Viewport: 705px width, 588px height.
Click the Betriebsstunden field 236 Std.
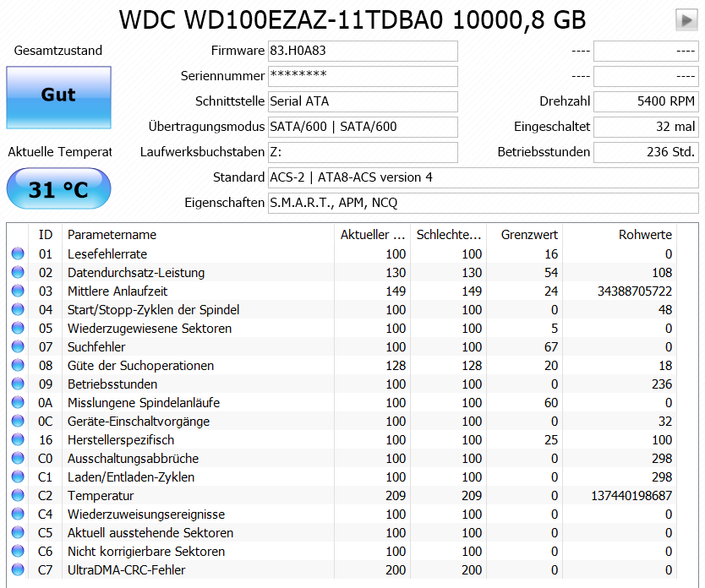click(646, 152)
